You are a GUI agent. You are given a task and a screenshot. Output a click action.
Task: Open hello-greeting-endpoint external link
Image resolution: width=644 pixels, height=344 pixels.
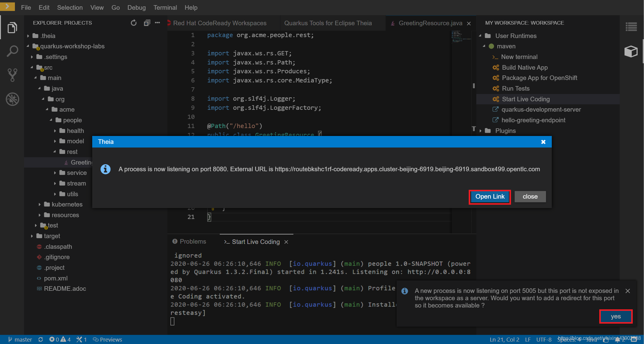pos(533,120)
